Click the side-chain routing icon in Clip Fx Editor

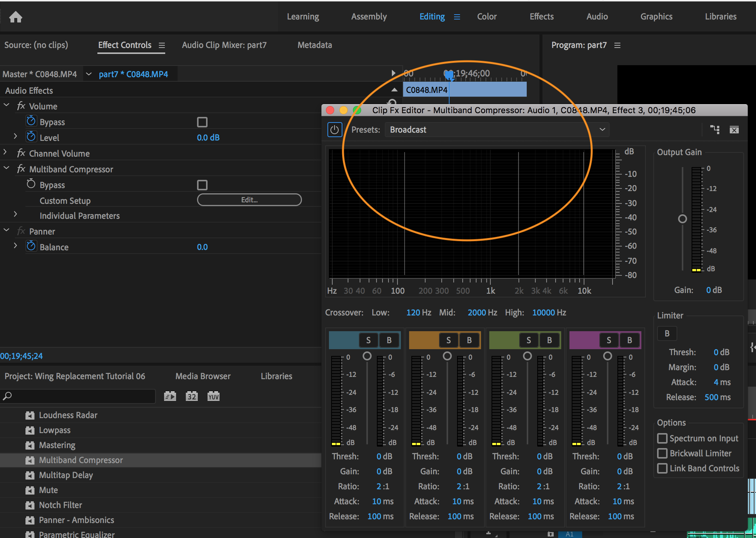point(714,129)
